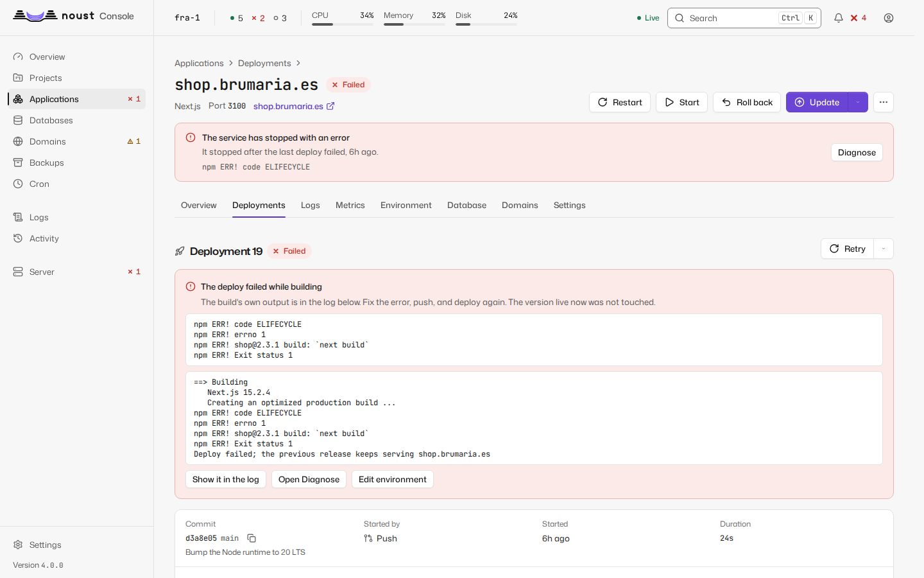Click the Edit environment button

point(393,479)
